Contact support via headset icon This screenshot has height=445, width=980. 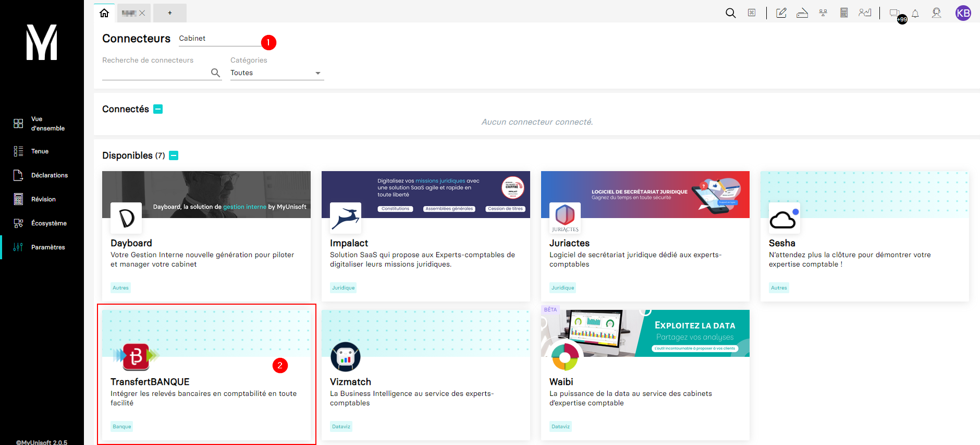pos(937,13)
